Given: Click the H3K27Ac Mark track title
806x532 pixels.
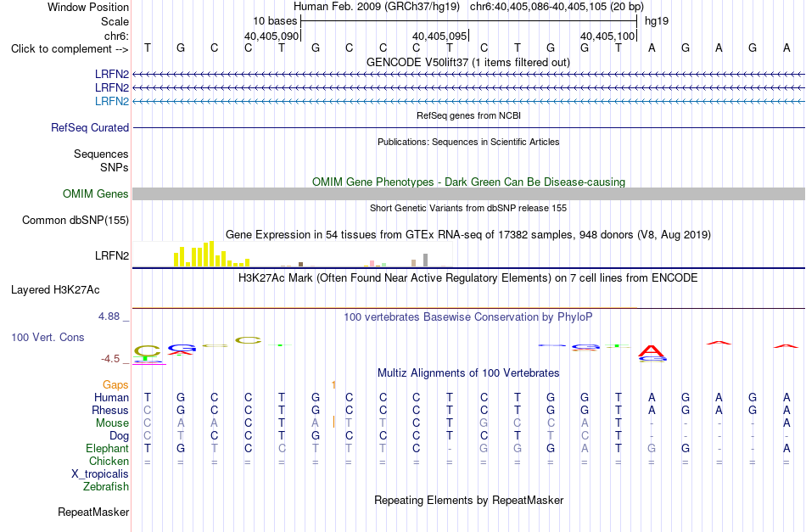Looking at the screenshot, I should coord(468,278).
